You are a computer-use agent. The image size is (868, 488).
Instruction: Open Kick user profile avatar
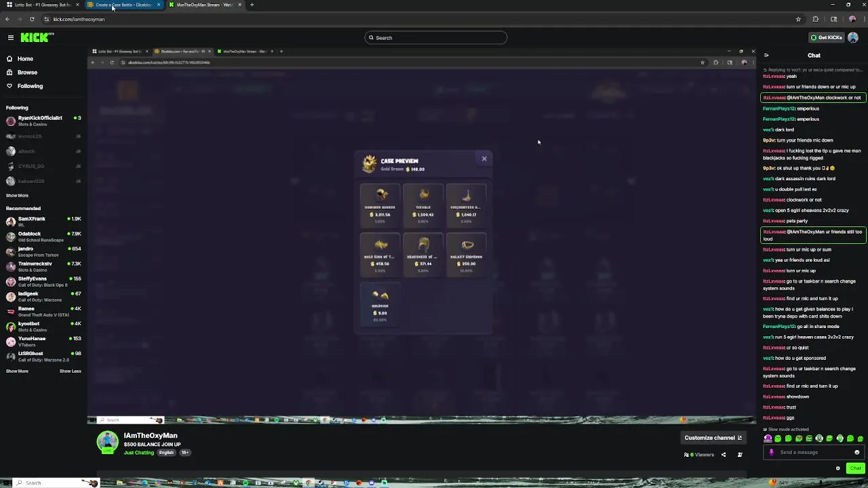(x=853, y=37)
